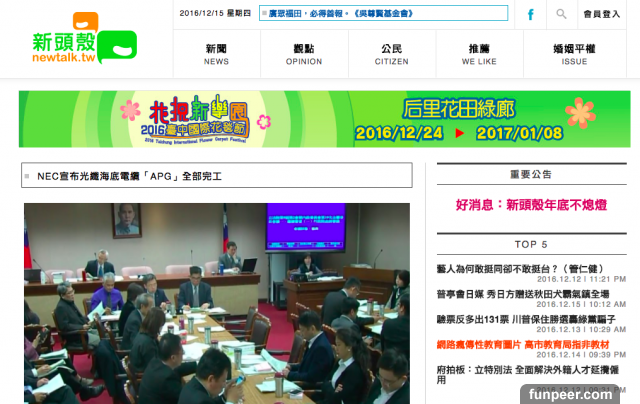
Task: Open the 推薦 WE LIKE section
Action: click(x=479, y=54)
